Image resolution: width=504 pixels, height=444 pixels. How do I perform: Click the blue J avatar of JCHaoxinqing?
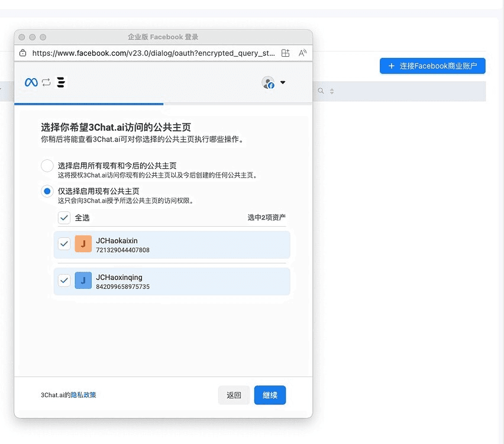pyautogui.click(x=83, y=281)
